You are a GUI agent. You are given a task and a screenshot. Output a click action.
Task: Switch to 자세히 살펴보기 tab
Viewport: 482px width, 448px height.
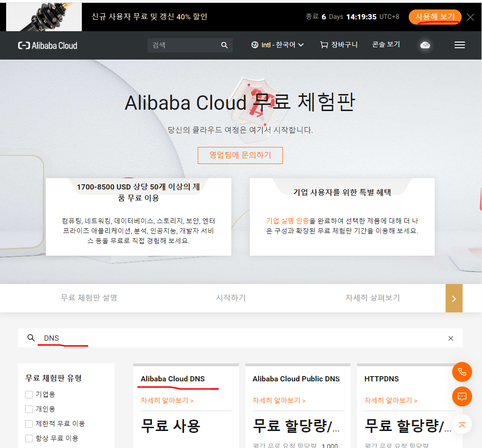click(x=373, y=298)
